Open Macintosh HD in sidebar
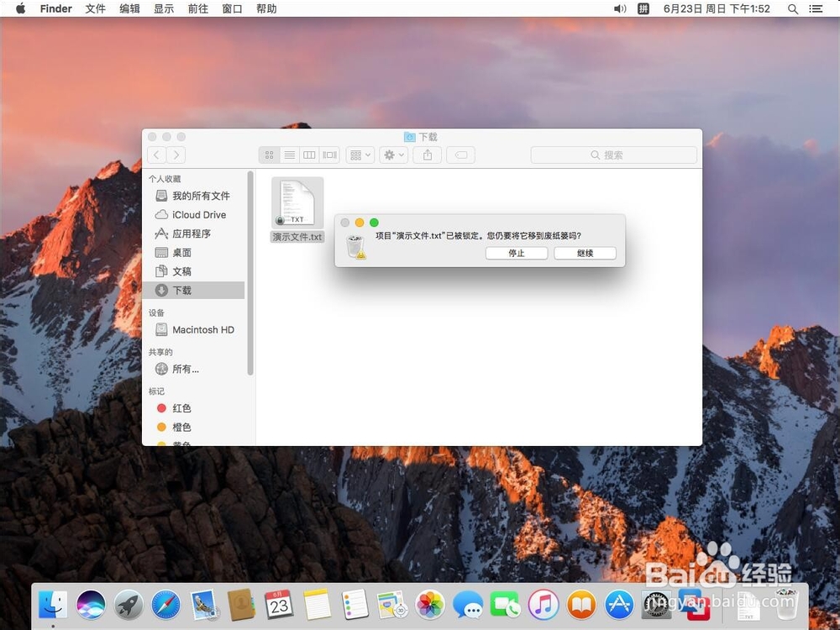 pyautogui.click(x=194, y=329)
